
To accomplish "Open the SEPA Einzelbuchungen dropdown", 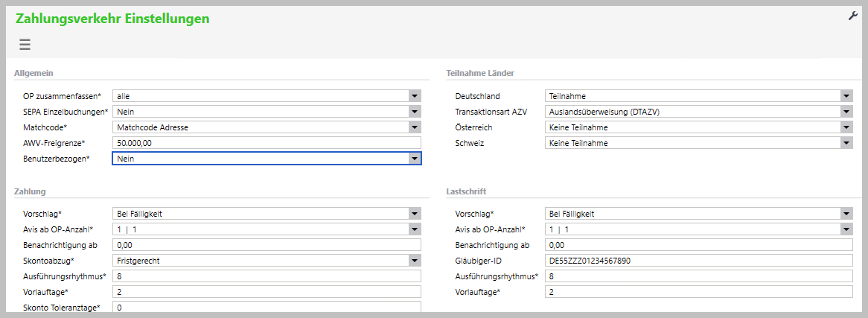I will (x=415, y=112).
